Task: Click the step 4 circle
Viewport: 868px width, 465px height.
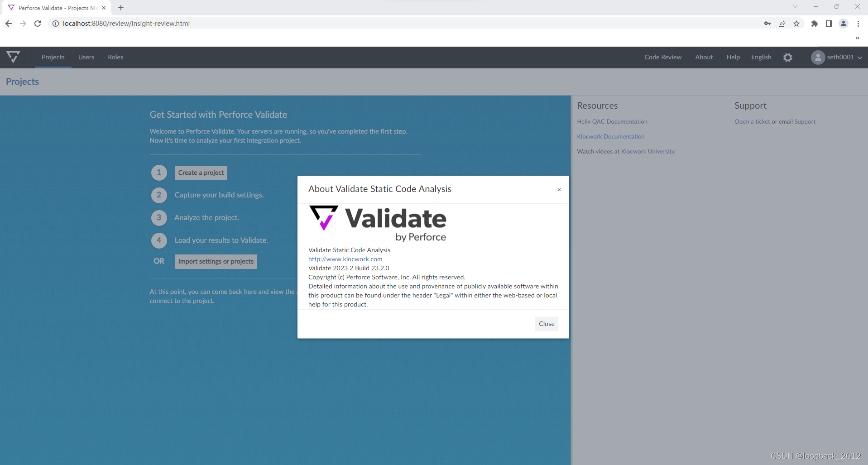Action: click(159, 240)
